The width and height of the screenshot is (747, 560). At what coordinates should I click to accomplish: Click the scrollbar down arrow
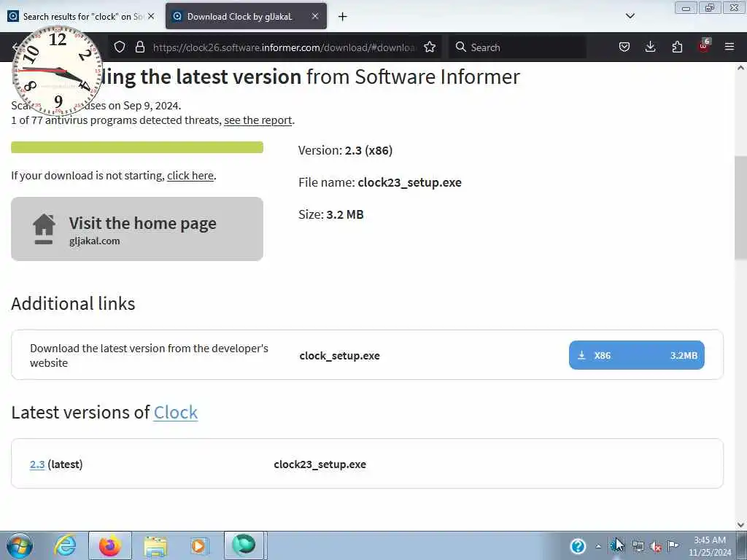pyautogui.click(x=740, y=525)
